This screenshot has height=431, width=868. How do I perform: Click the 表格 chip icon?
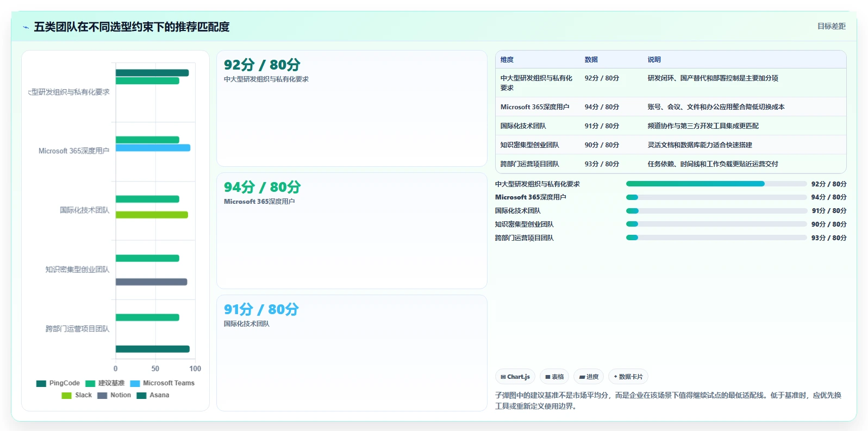click(548, 377)
